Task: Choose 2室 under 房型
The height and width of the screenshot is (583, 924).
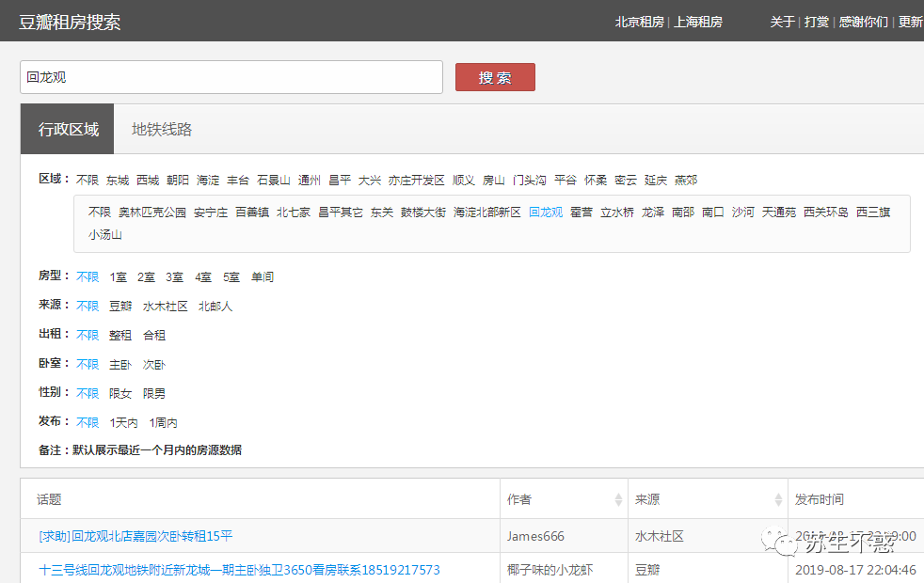Action: click(x=146, y=276)
